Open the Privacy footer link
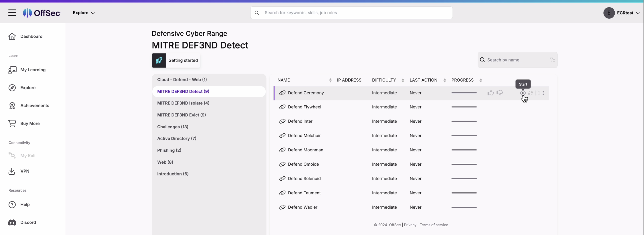This screenshot has height=235, width=644. (410, 225)
